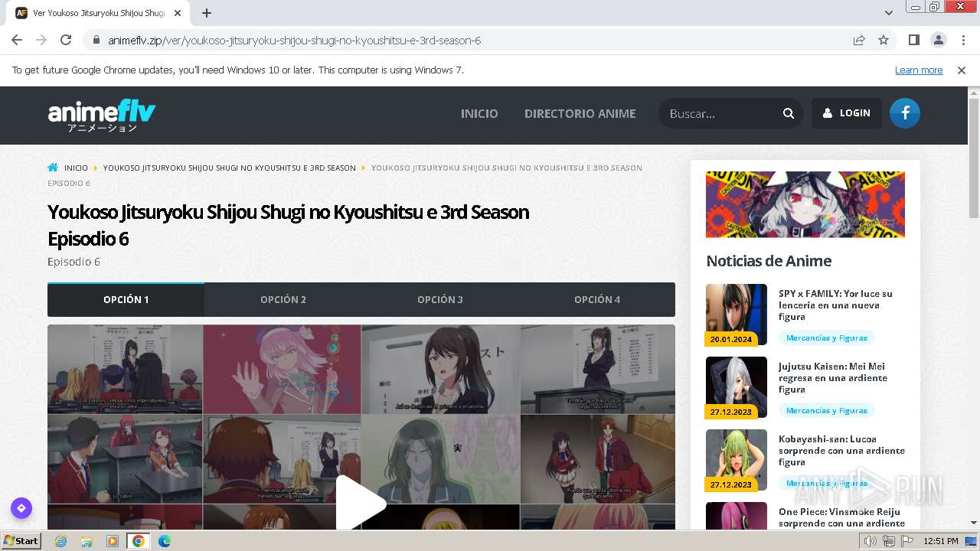Open Chrome three-dot menu
This screenshot has height=551, width=980.
tap(962, 40)
